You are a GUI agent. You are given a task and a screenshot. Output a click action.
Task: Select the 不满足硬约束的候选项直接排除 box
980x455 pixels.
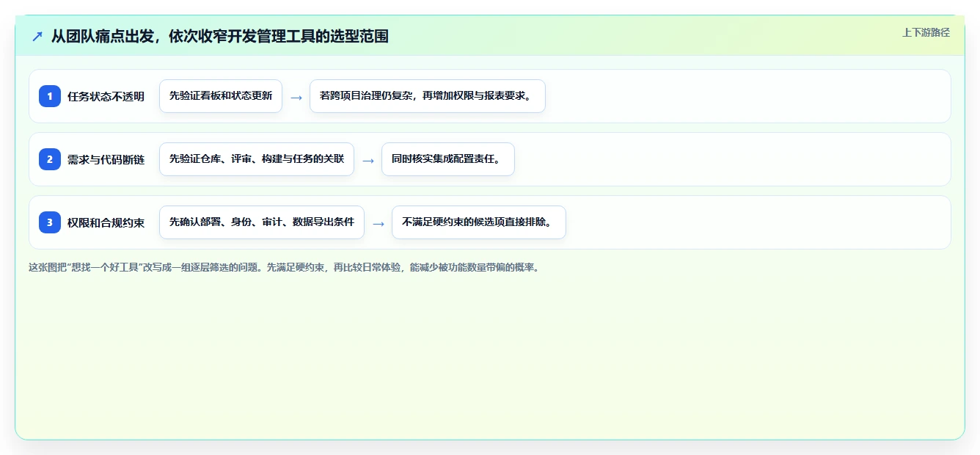tap(479, 222)
